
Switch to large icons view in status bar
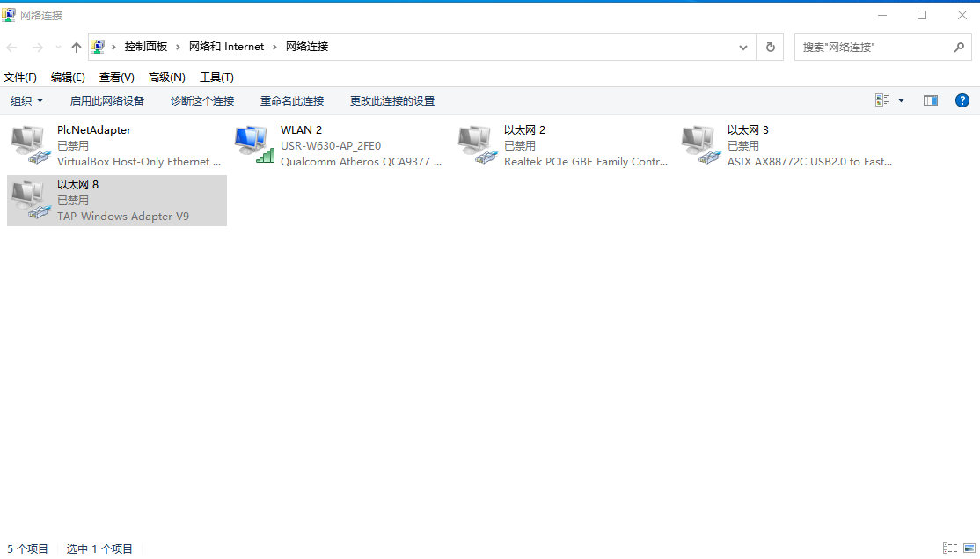[968, 548]
